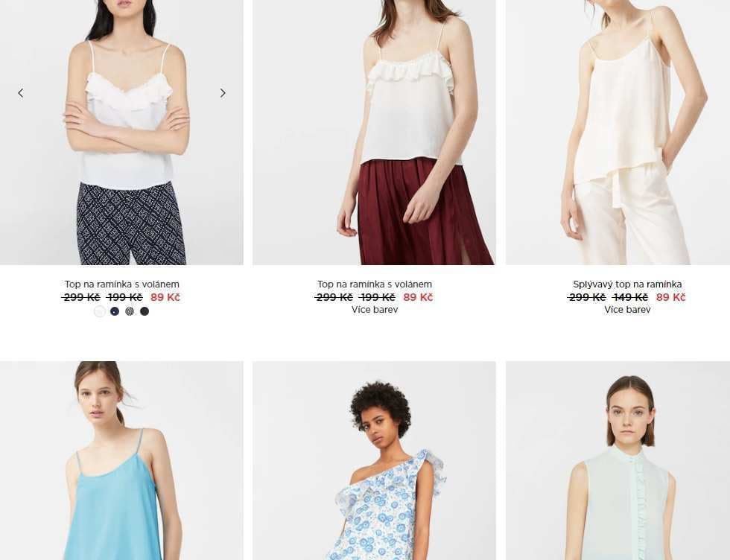Screen dimensions: 730x560
Task: Select the white color swatch
Action: (100, 311)
